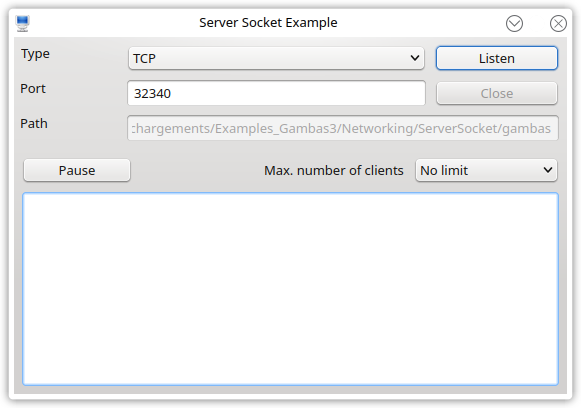Screen dimensions: 581x408
Task: Click gray panel space beside Pause button
Action: (x=196, y=170)
